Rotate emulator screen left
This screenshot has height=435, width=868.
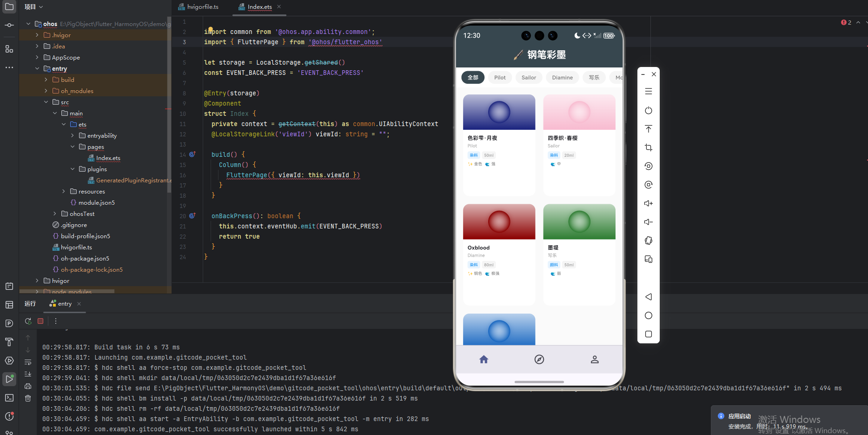tap(649, 166)
